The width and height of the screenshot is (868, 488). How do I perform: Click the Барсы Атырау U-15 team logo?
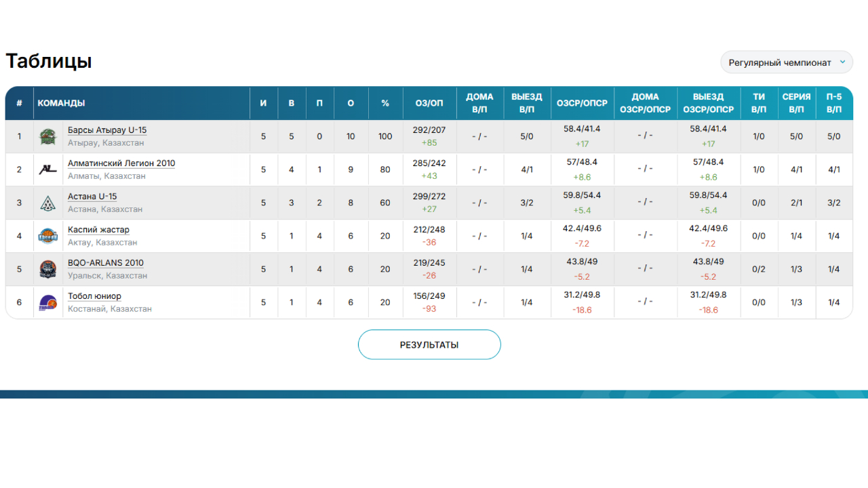(47, 136)
